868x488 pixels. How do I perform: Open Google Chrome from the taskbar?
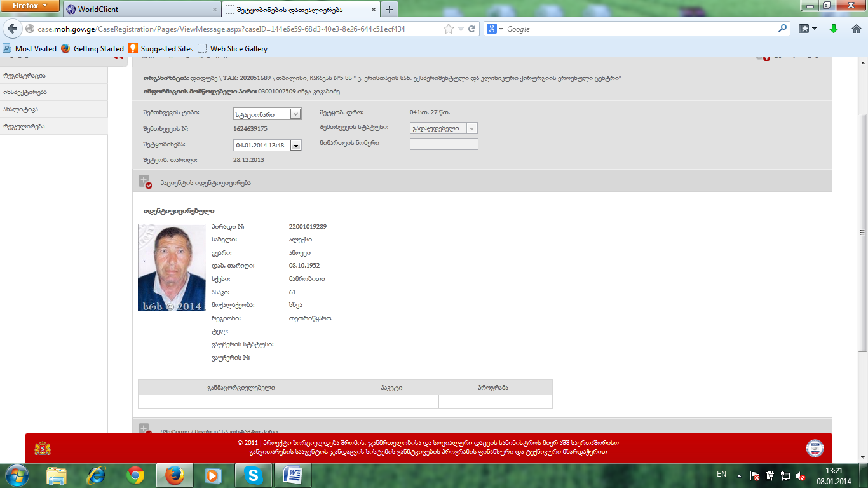pyautogui.click(x=135, y=475)
